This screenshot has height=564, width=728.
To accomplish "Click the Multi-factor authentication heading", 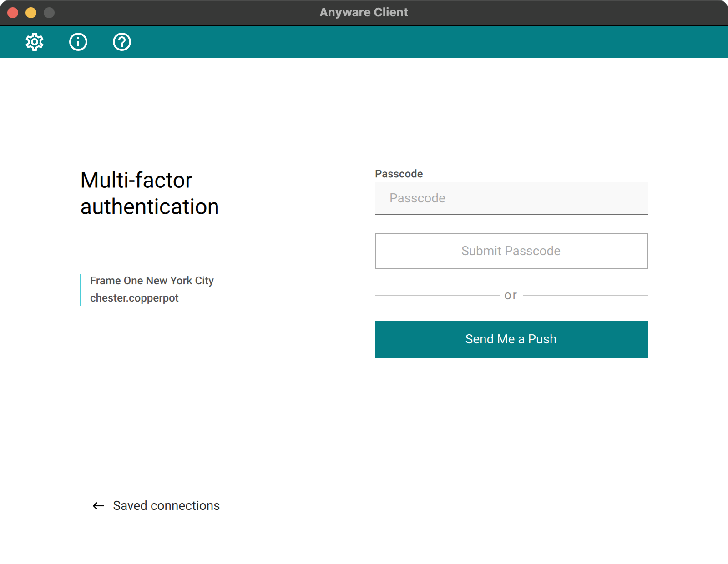I will point(149,193).
